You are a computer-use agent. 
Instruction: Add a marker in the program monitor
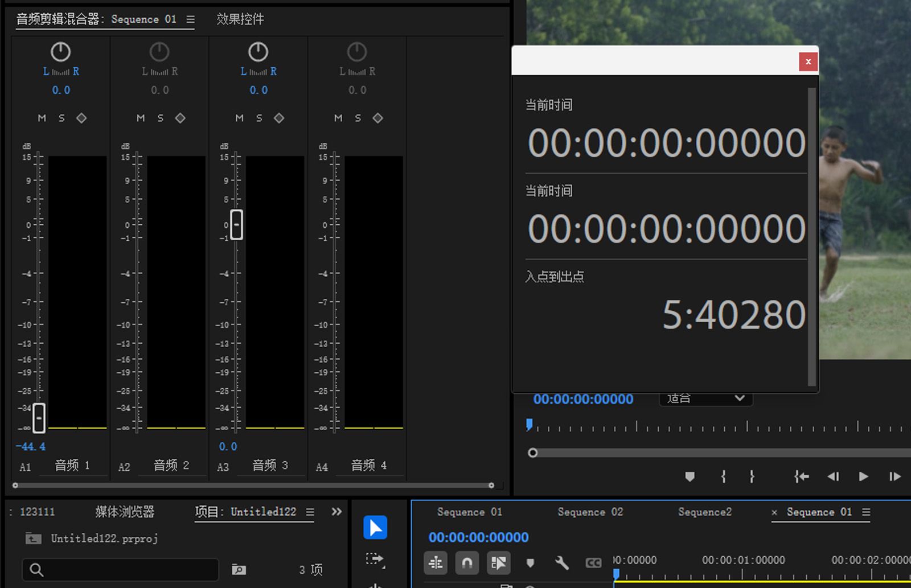pos(690,476)
